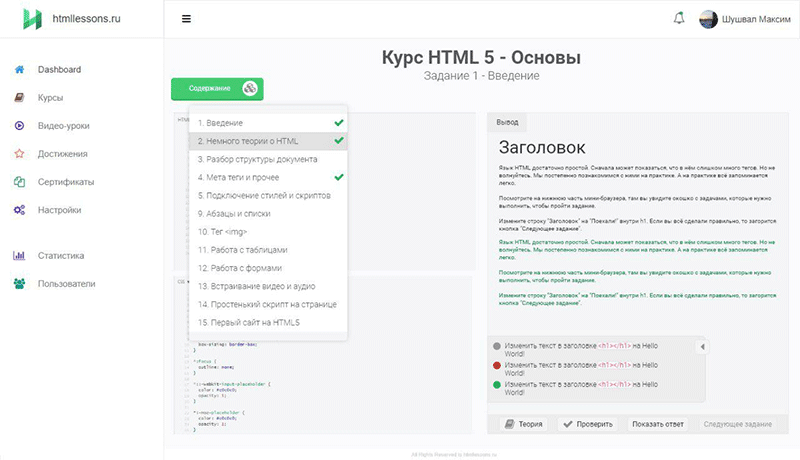Collapse the tasks panel arrow

[702, 347]
